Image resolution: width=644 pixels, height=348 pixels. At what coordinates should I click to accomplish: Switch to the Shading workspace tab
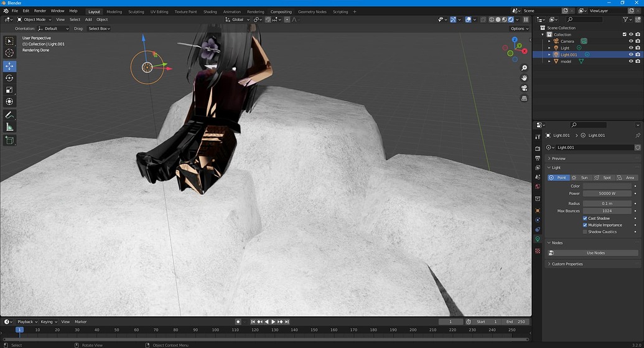coord(210,11)
